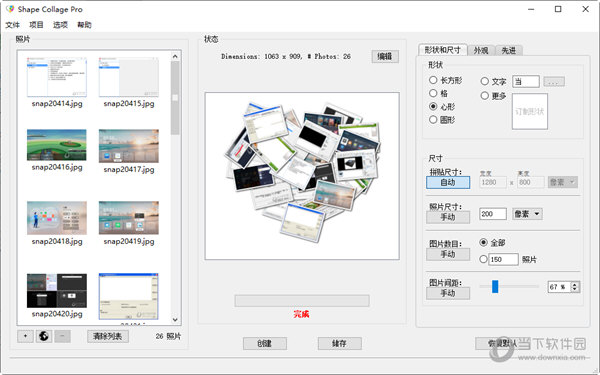The image size is (600, 375).
Task: Click the 订制形状 custom shape box
Action: tap(530, 112)
